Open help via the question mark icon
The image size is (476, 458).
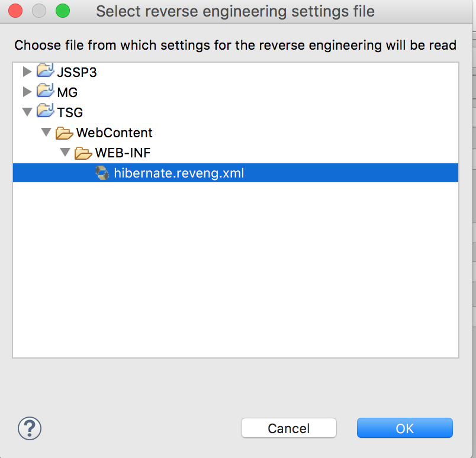[30, 428]
